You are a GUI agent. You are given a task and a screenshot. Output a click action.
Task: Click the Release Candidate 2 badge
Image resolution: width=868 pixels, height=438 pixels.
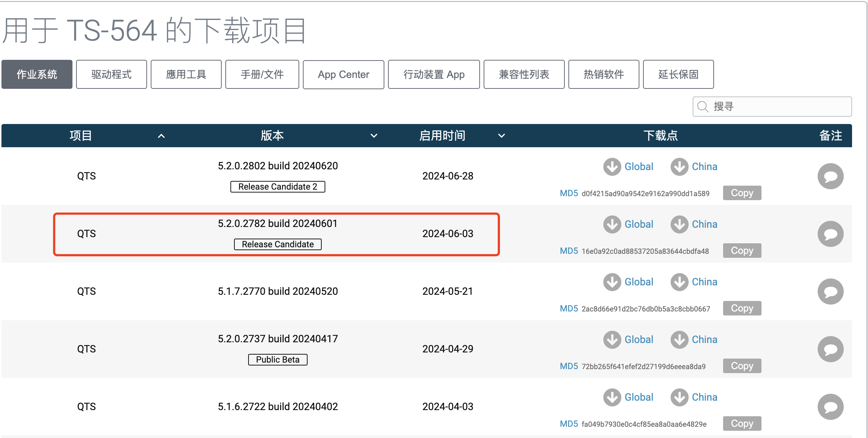tap(278, 187)
